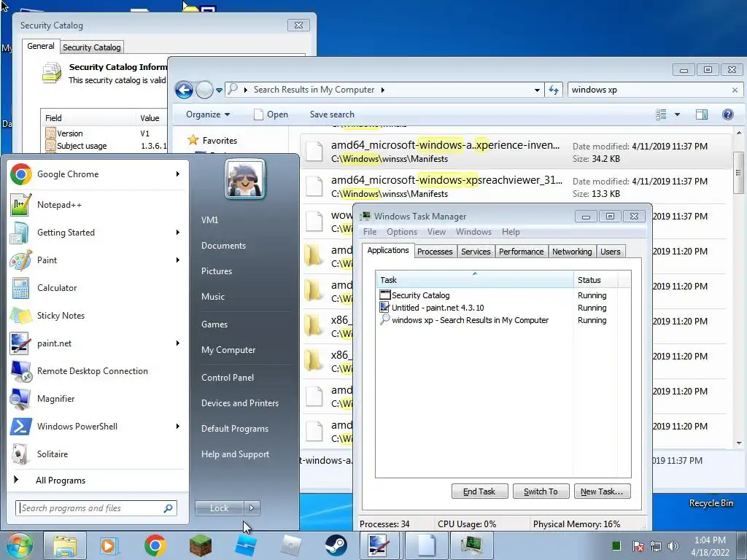Expand Google Chrome jump list arrow
This screenshot has width=747, height=560.
coord(178,174)
